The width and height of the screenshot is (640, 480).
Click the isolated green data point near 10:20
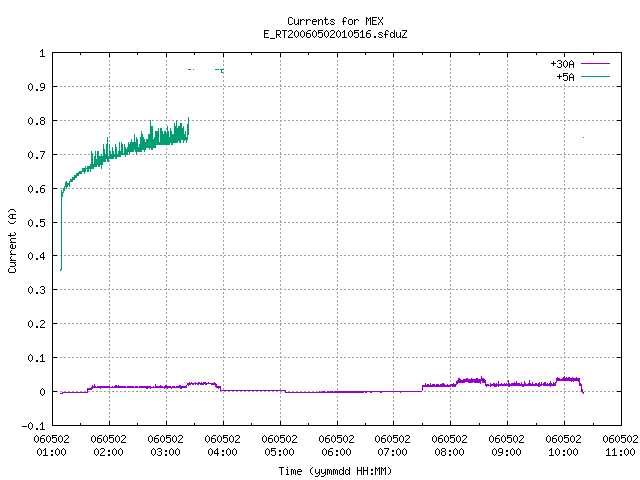click(x=583, y=138)
